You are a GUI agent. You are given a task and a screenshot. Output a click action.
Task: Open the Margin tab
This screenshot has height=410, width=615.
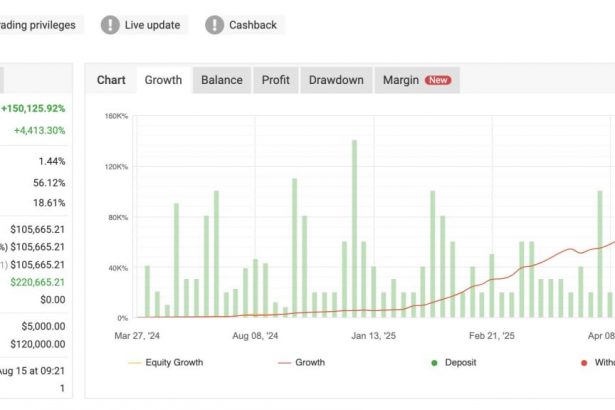400,80
